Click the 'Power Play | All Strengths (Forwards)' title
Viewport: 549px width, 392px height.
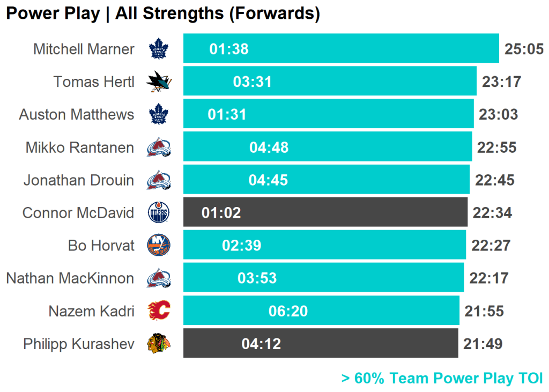pos(163,13)
